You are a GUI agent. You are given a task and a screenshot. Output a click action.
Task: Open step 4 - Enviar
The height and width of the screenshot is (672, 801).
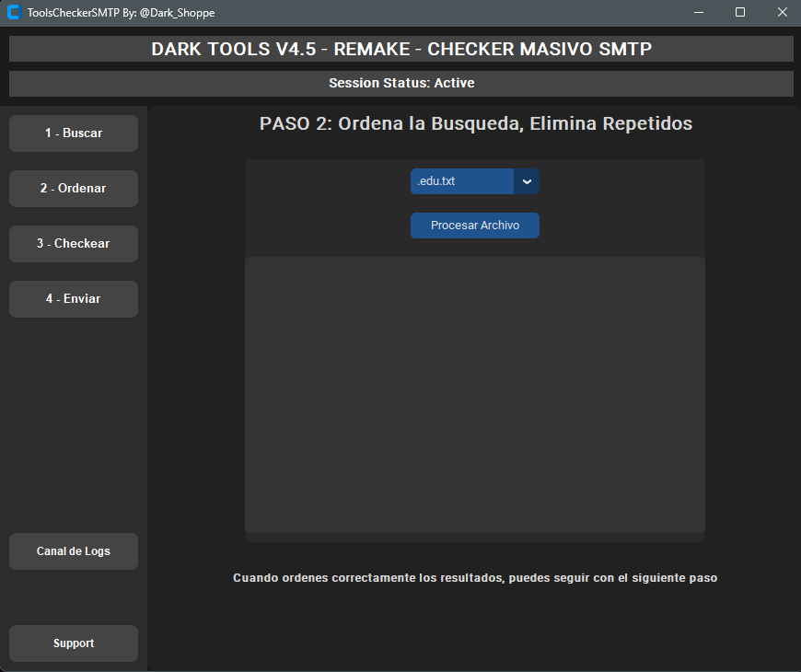pyautogui.click(x=73, y=298)
